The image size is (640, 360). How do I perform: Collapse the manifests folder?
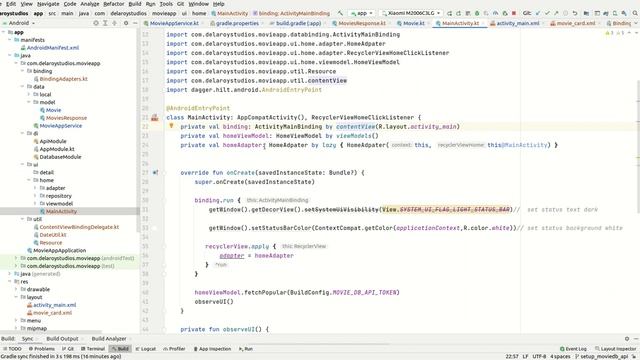pyautogui.click(x=10, y=40)
